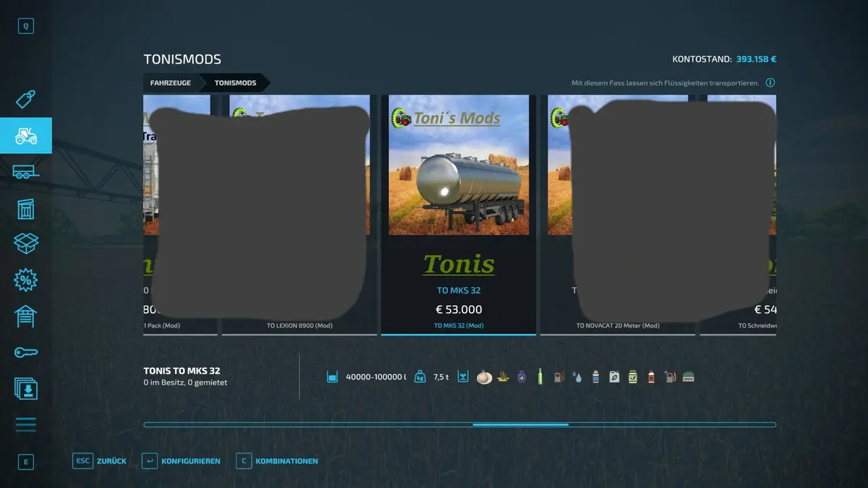The image size is (868, 488).
Task: Click the green glass bottle fill icon
Action: (x=540, y=377)
